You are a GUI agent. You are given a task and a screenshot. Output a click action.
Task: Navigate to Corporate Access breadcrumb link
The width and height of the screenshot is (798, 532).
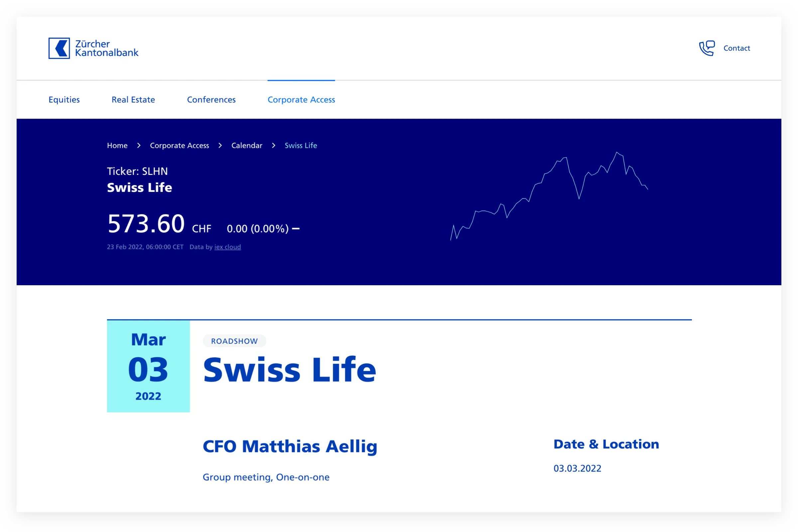click(x=179, y=146)
